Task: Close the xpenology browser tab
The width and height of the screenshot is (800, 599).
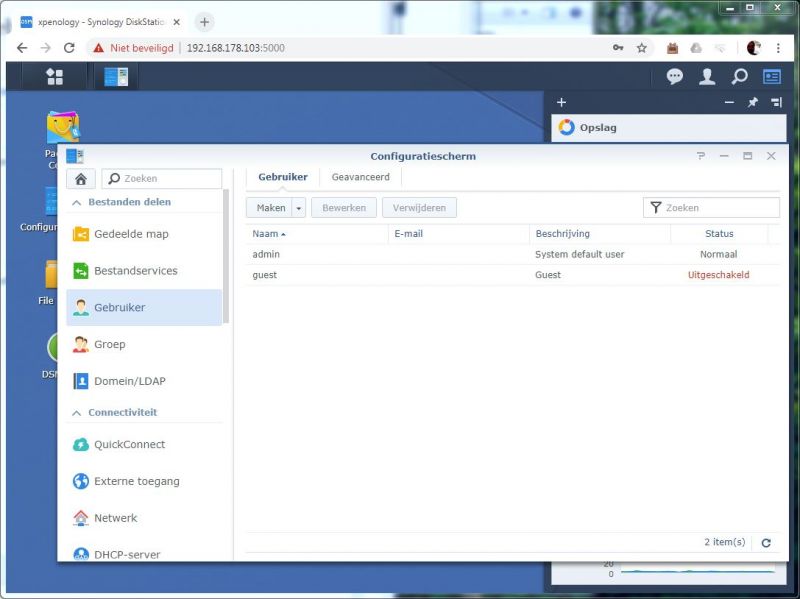Action: pos(176,22)
